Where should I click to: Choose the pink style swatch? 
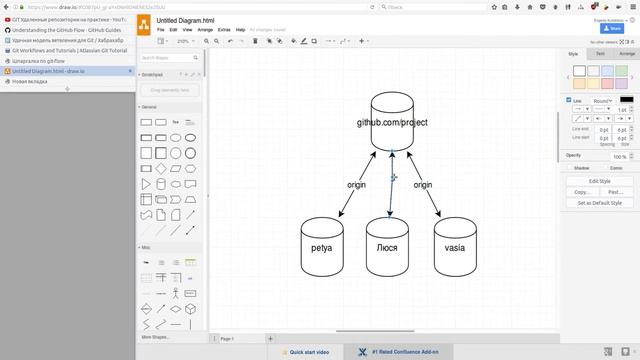tap(607, 83)
